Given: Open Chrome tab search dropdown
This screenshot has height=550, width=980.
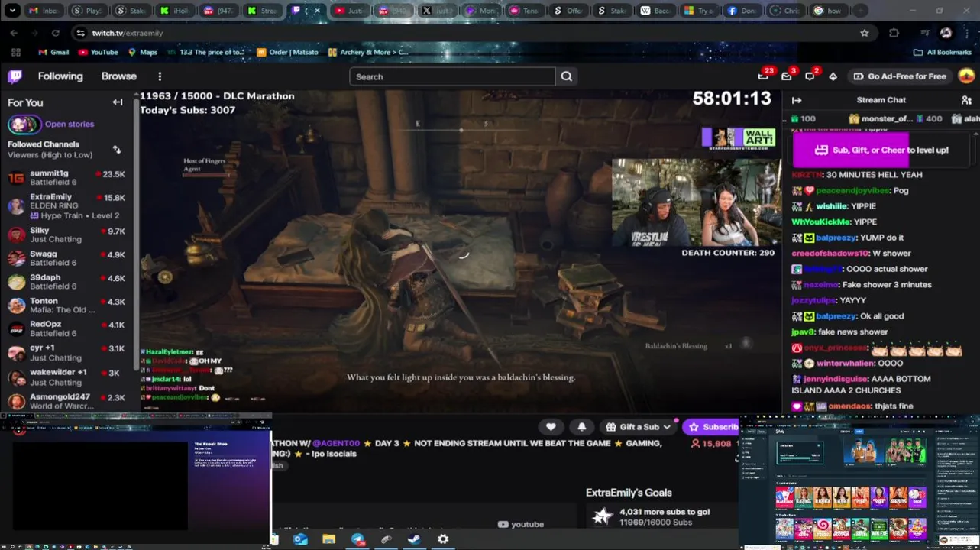Looking at the screenshot, I should pos(12,11).
